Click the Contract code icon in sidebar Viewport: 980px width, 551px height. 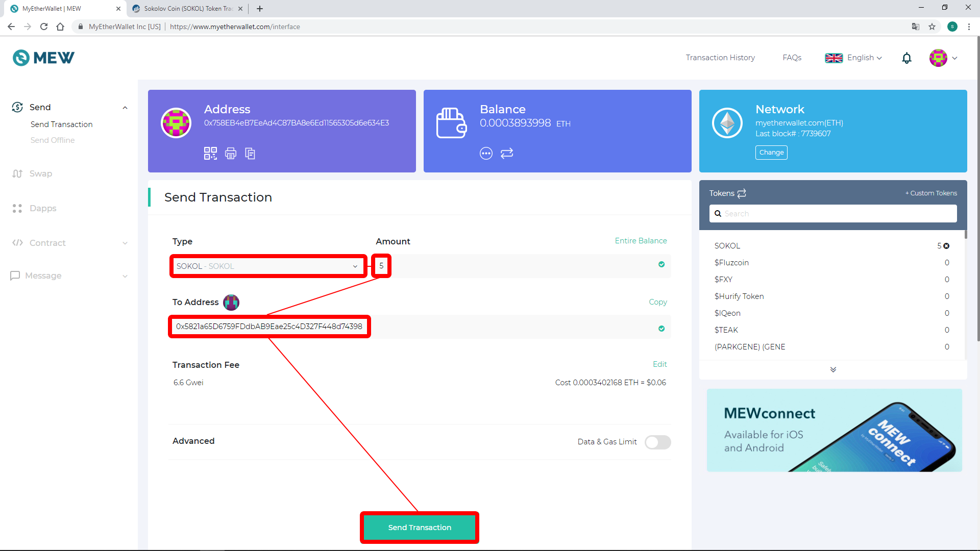click(17, 243)
